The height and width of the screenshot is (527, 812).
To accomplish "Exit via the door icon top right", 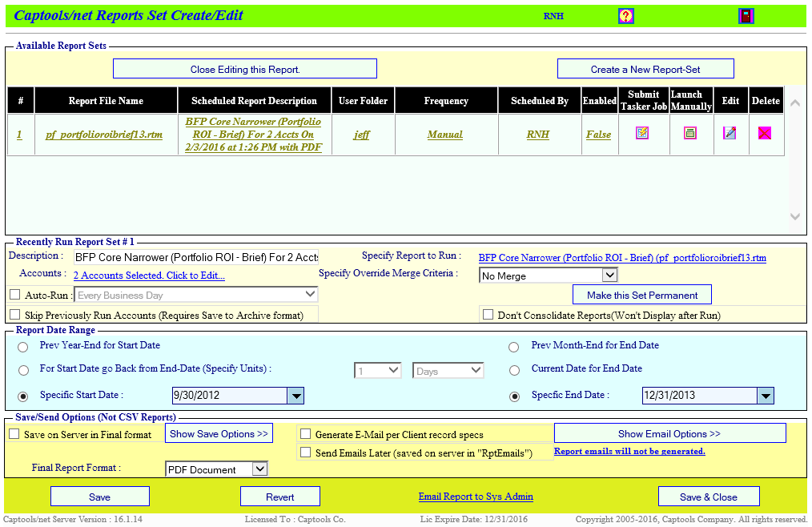I will pyautogui.click(x=746, y=15).
